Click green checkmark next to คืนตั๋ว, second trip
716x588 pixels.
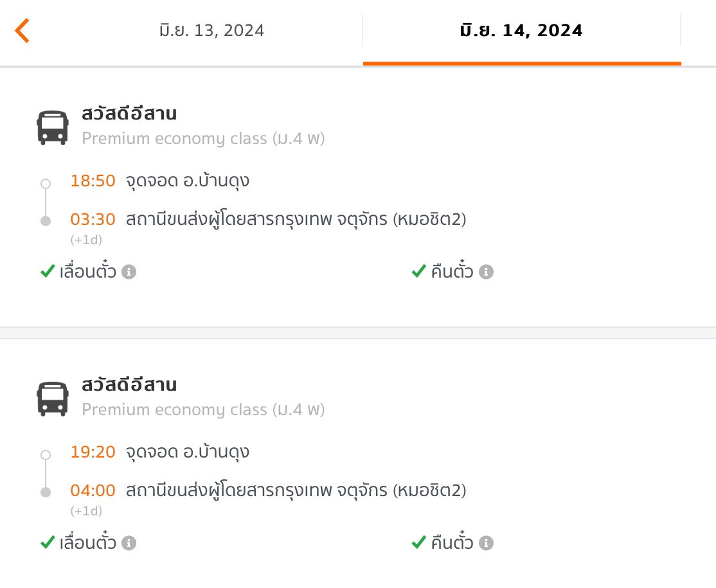(418, 542)
